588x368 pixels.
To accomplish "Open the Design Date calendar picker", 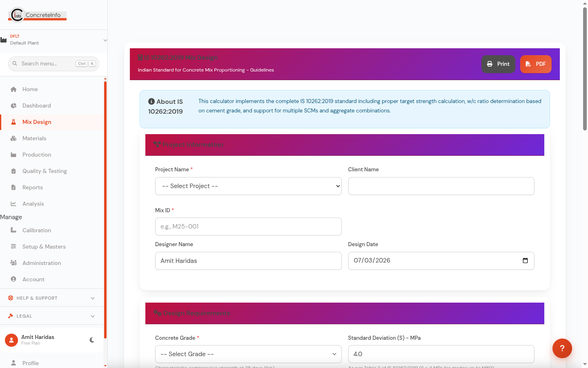I will [x=526, y=260].
